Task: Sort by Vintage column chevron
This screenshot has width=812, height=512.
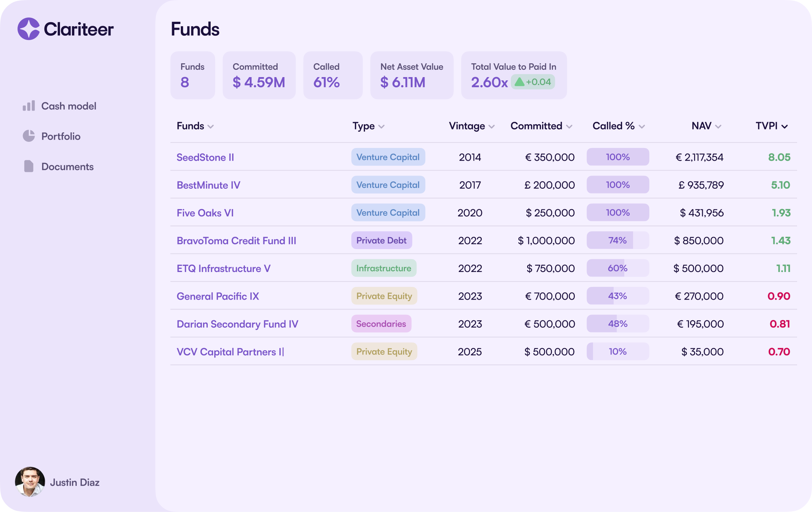Action: pos(491,127)
